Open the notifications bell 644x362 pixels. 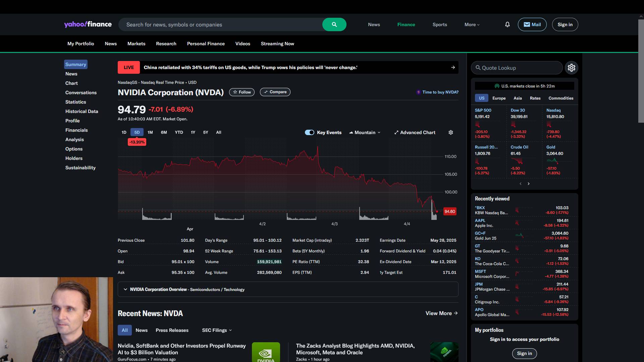[x=507, y=24]
